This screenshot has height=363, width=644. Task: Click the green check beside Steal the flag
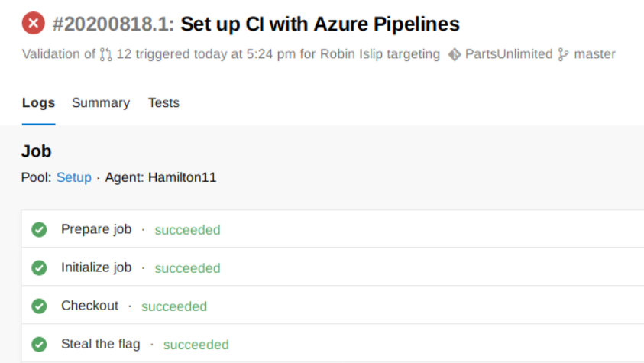pos(39,344)
